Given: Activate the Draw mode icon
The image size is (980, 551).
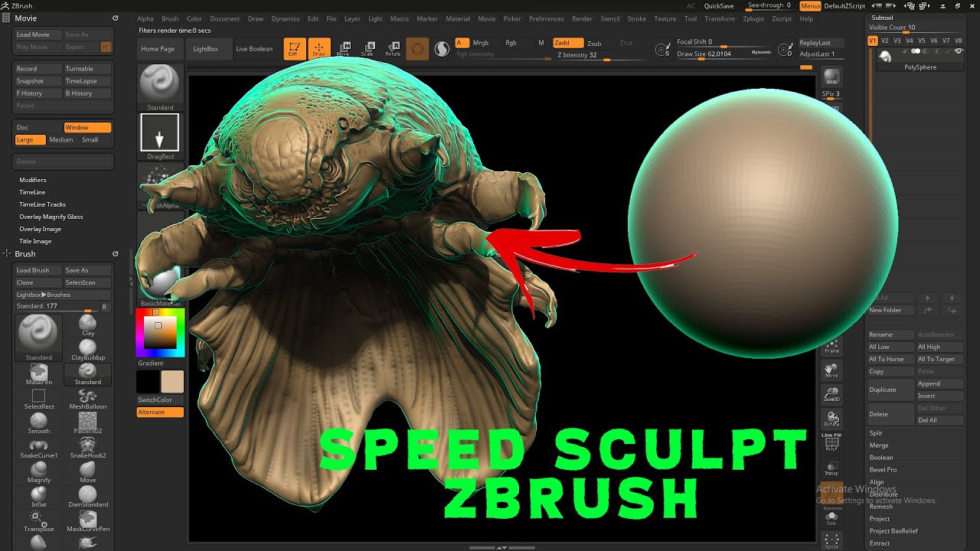Looking at the screenshot, I should [319, 49].
